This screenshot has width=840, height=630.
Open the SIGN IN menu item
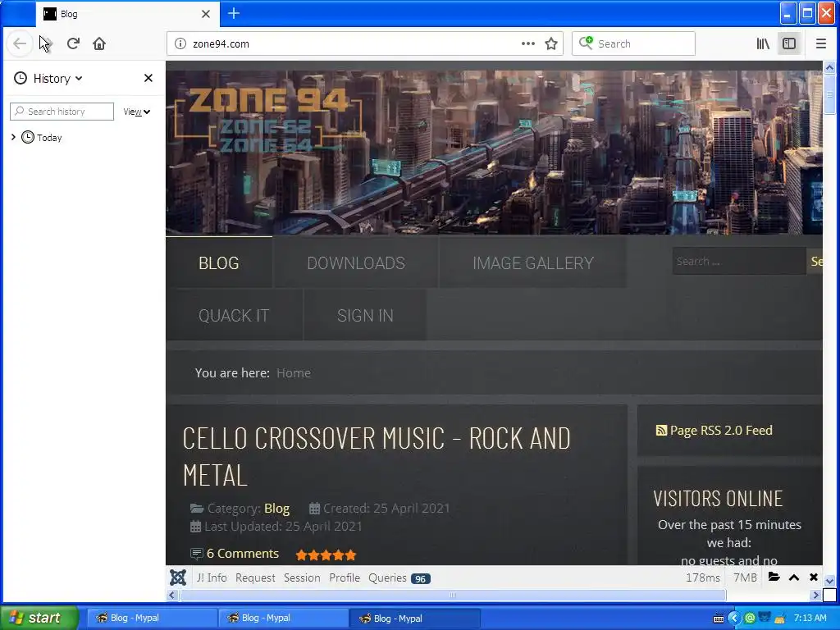pos(365,316)
